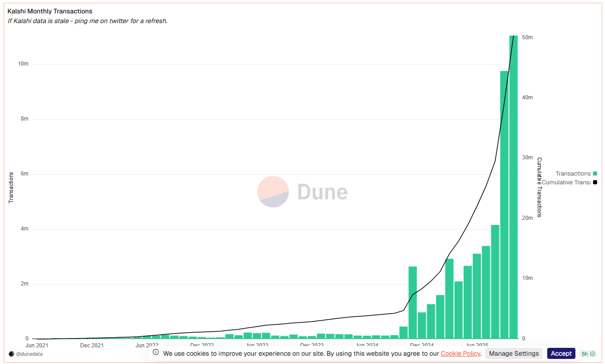Click the '6m' left axis value
This screenshot has height=364, width=605.
point(24,174)
